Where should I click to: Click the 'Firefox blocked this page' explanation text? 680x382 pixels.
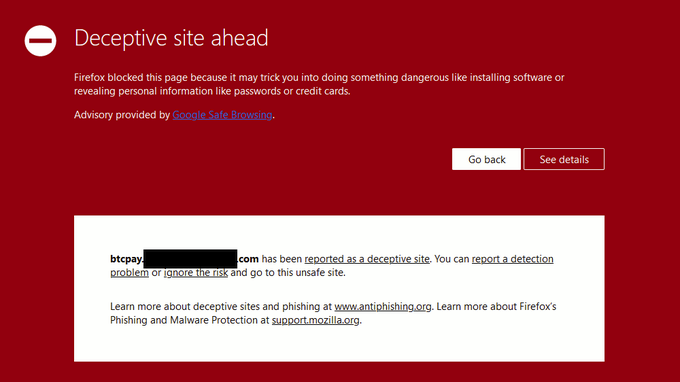point(319,84)
